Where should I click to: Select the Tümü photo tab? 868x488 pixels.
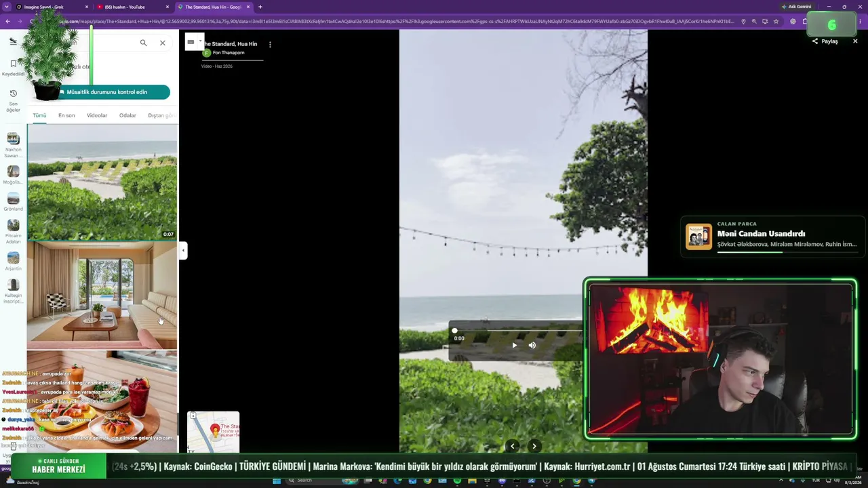[x=39, y=115]
